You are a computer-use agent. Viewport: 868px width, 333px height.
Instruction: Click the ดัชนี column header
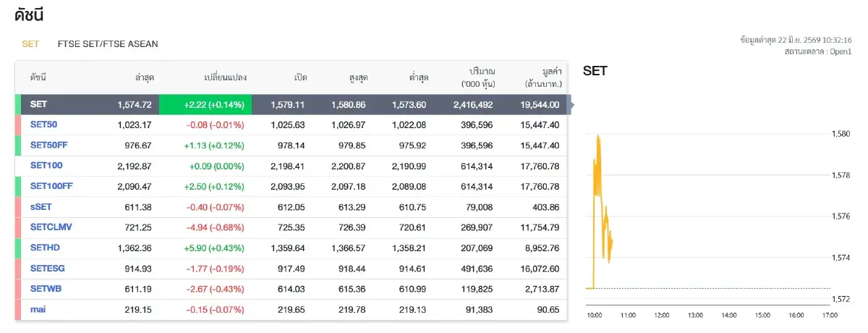click(38, 77)
